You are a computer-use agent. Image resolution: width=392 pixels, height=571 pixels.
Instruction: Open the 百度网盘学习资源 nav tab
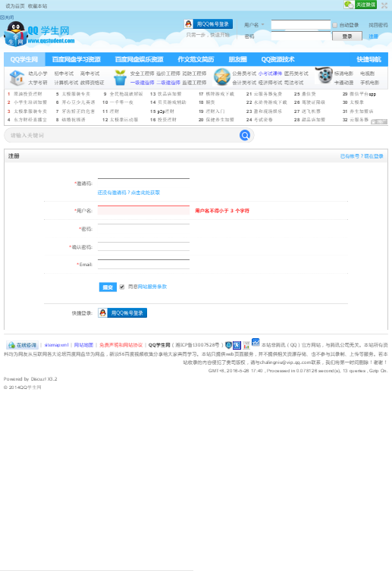[x=76, y=59]
